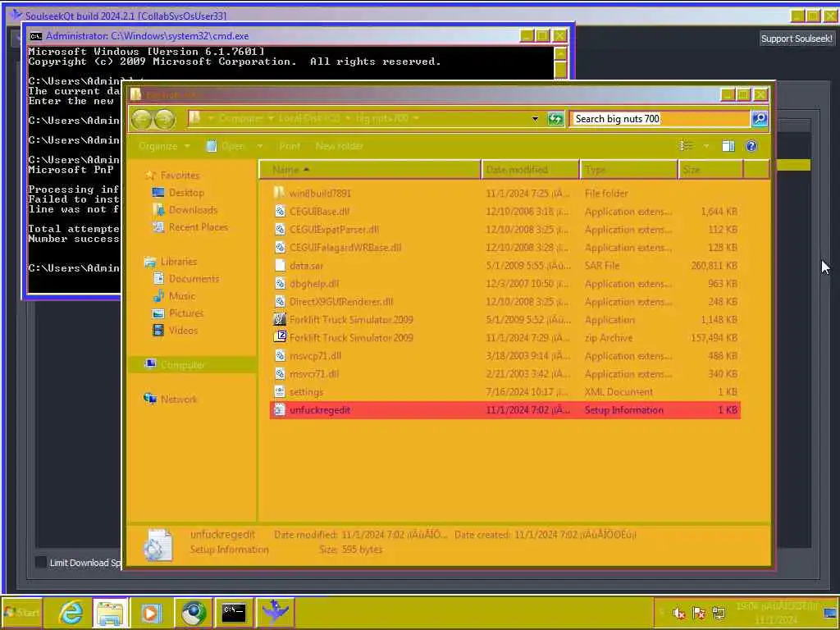Select the msvcp71.dll file name

point(315,356)
